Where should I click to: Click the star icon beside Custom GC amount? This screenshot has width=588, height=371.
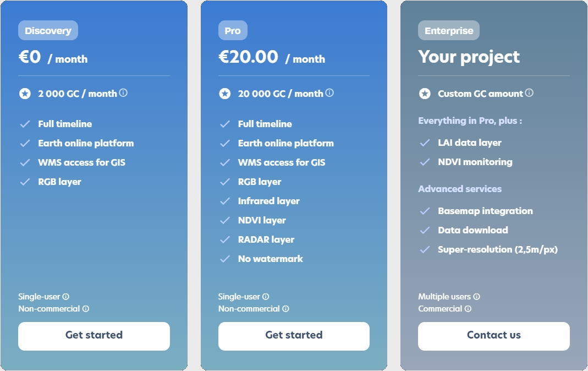click(425, 94)
